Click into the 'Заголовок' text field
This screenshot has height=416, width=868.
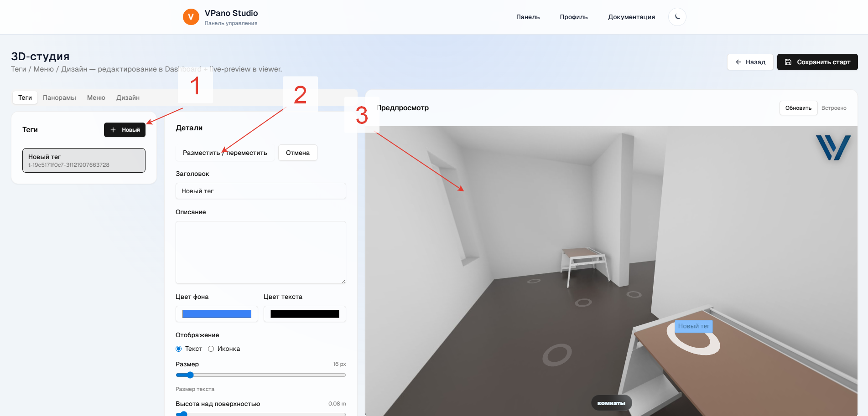click(x=260, y=191)
